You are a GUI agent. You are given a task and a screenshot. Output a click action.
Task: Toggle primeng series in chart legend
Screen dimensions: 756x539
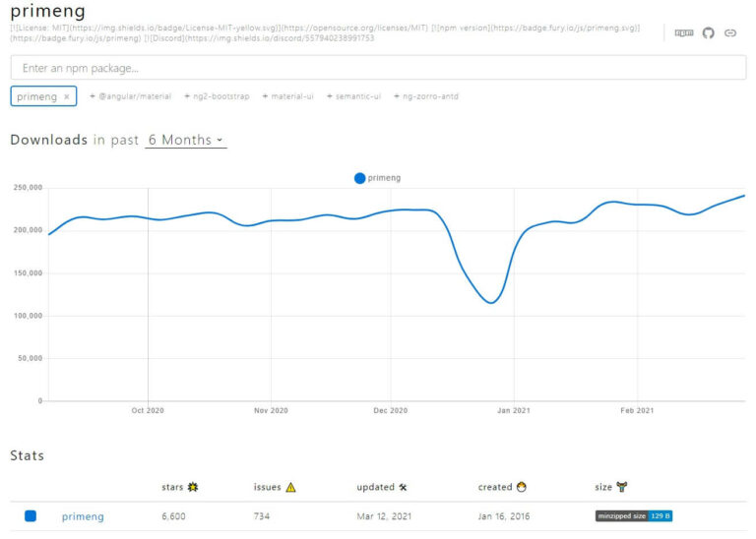click(x=377, y=178)
